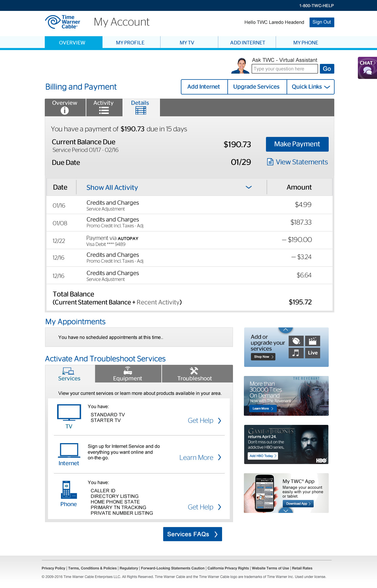
Task: Open the Terms, Conditions & Policies link
Action: 92,568
